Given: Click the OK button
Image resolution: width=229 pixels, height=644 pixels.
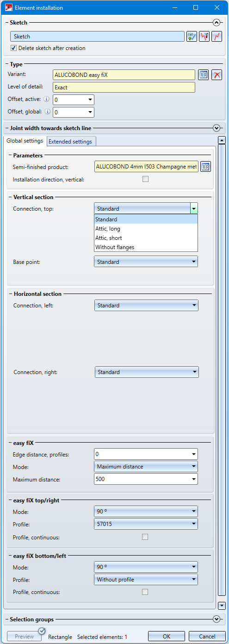Looking at the screenshot, I should pos(167,637).
